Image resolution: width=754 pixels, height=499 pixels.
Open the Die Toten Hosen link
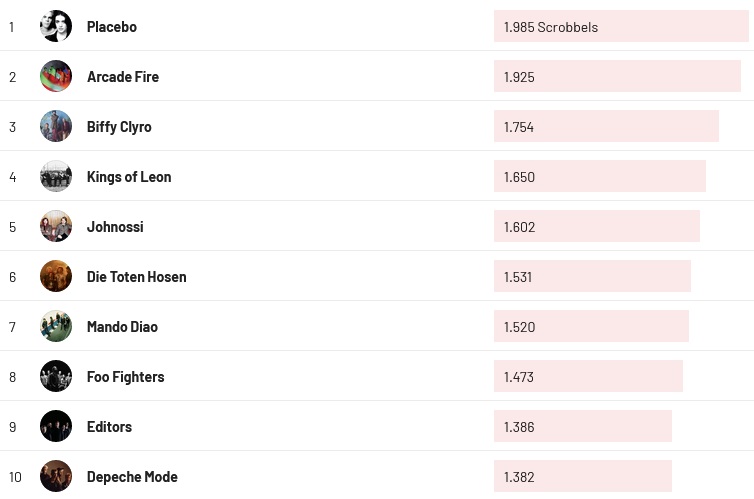click(x=136, y=277)
